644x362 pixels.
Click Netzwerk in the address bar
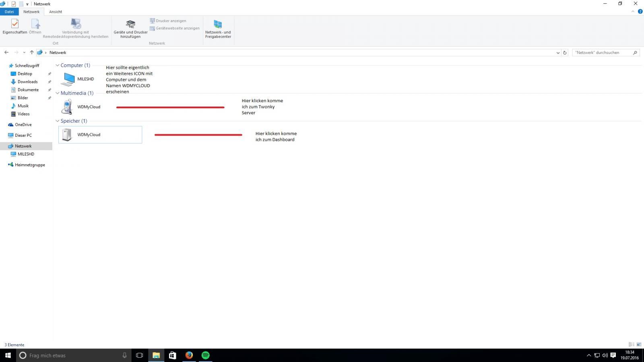click(x=58, y=53)
